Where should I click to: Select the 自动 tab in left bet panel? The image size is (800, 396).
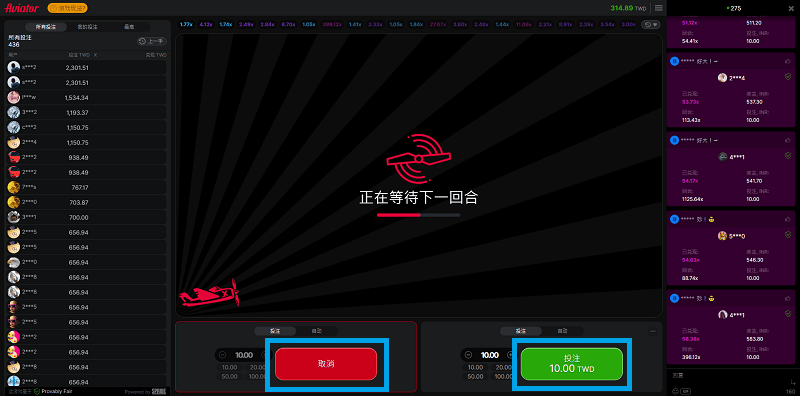317,331
